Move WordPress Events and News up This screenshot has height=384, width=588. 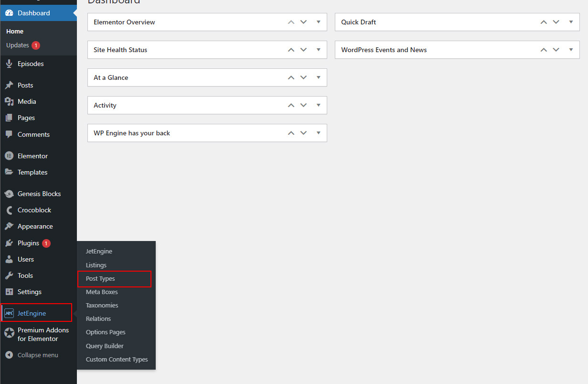coord(544,50)
